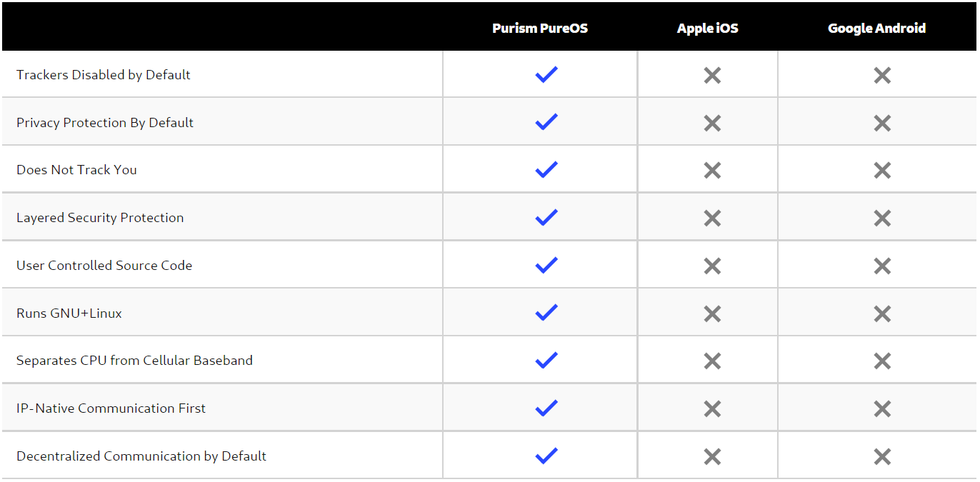Select the Apple iOS column header

[708, 29]
